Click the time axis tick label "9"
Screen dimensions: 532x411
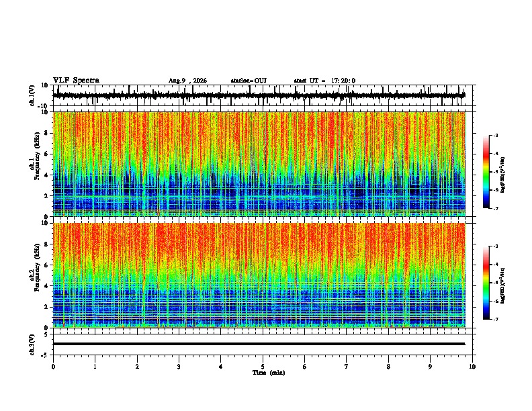[x=430, y=367]
